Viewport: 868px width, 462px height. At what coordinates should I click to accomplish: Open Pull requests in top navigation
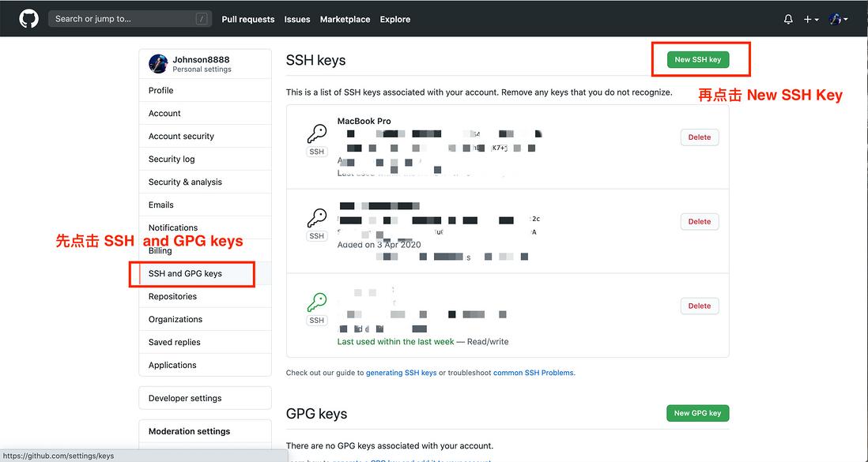pos(248,19)
